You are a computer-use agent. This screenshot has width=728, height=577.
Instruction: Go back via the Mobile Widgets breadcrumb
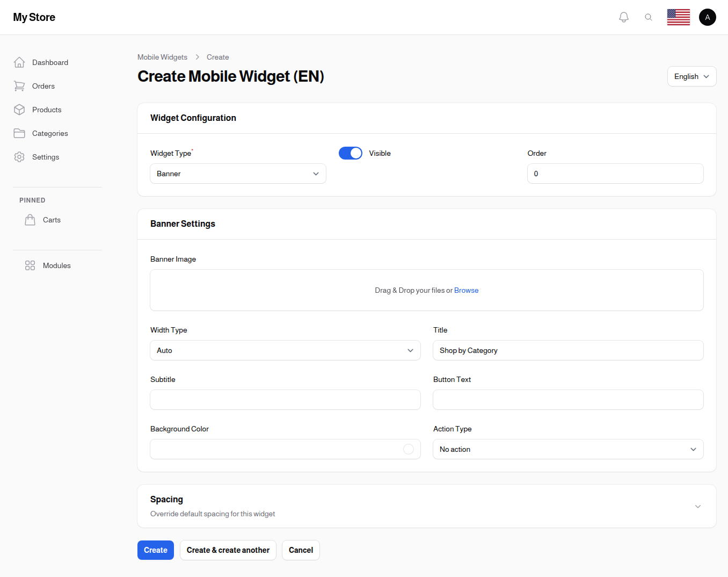coord(162,57)
